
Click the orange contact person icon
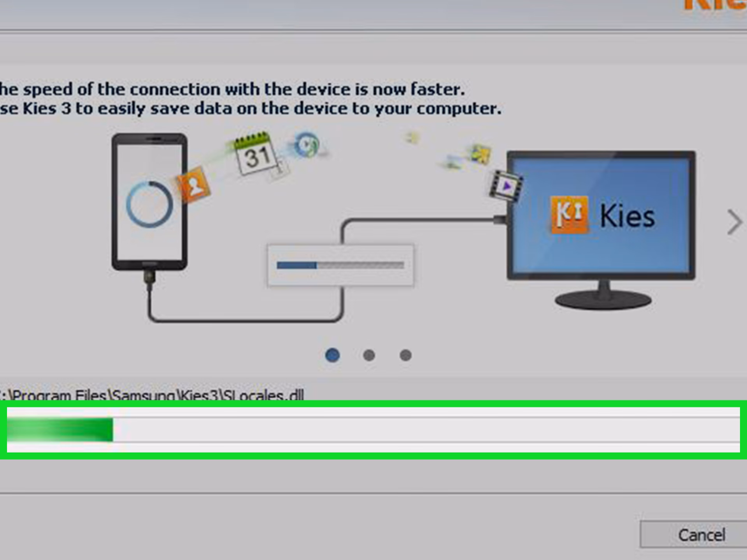coord(193,185)
